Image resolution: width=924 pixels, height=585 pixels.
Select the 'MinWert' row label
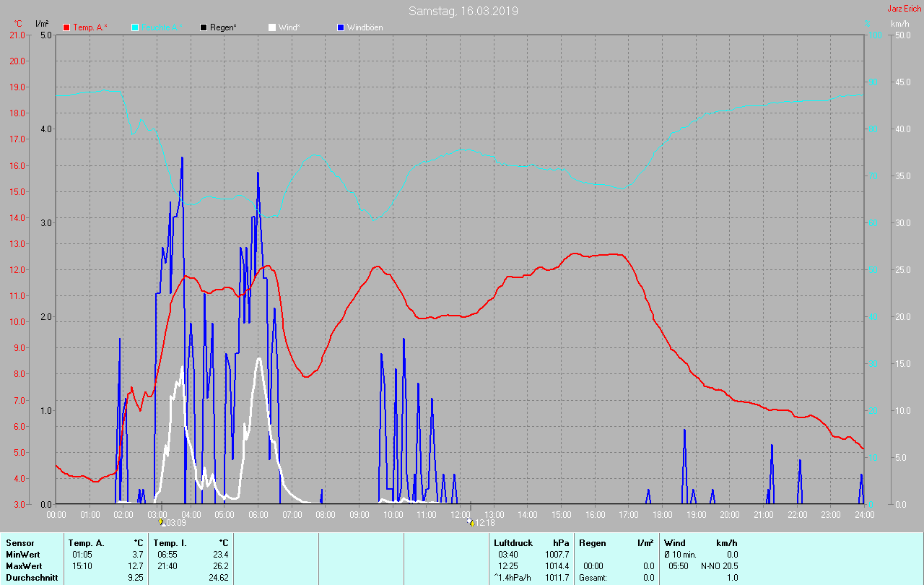(x=22, y=554)
